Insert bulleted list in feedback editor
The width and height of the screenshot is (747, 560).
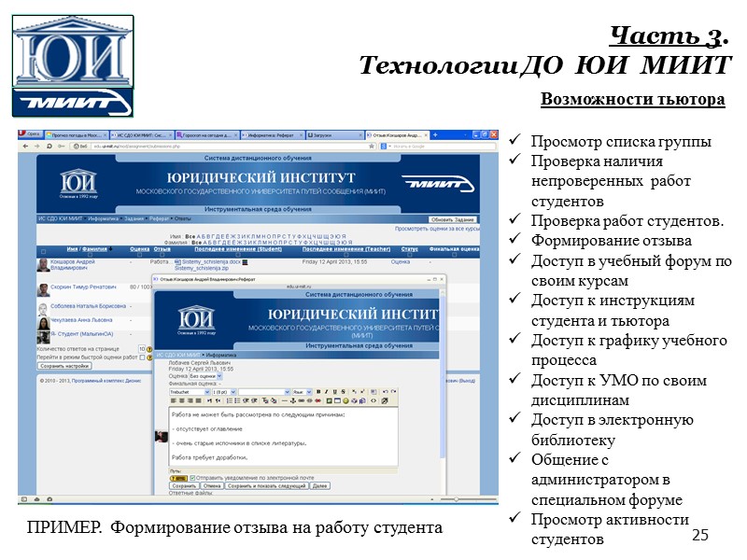pyautogui.click(x=237, y=401)
